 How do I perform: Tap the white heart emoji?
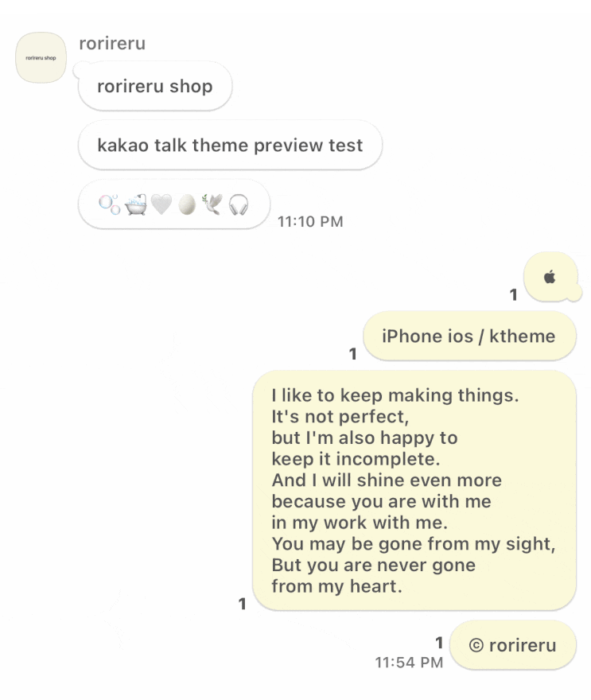coord(161,205)
